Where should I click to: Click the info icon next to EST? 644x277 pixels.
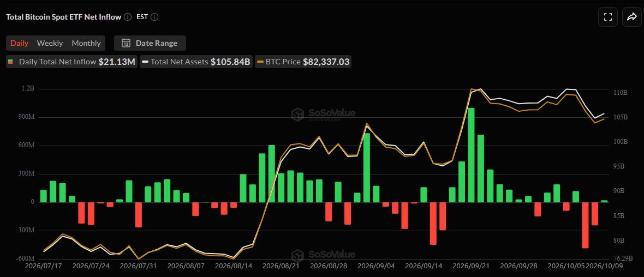pyautogui.click(x=155, y=17)
